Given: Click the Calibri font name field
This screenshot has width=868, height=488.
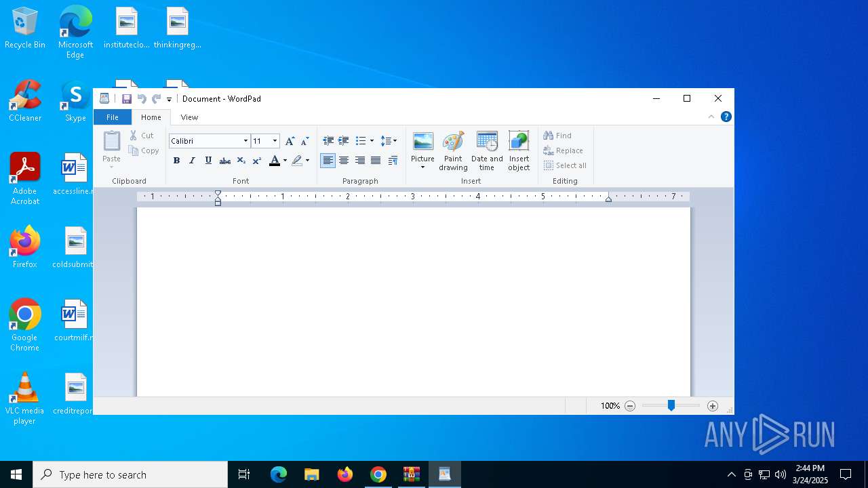Looking at the screenshot, I should coord(205,141).
